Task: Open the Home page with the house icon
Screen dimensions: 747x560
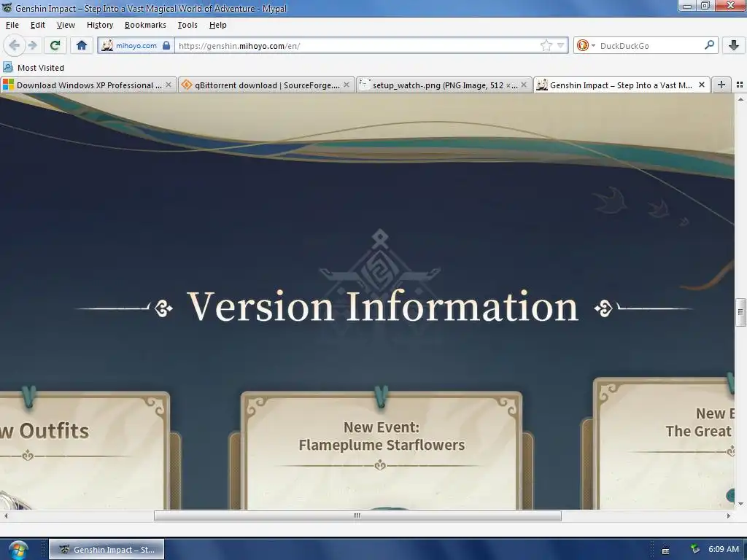Action: [x=82, y=45]
